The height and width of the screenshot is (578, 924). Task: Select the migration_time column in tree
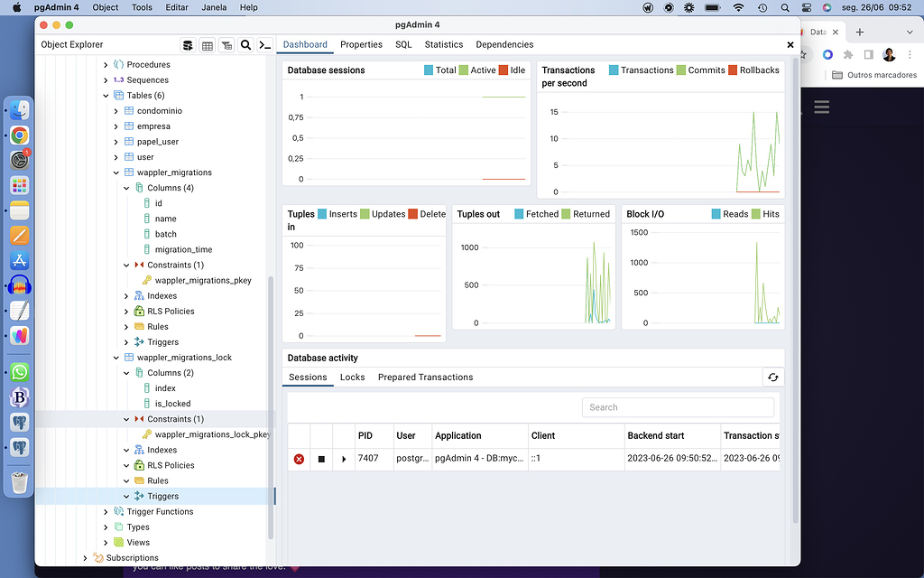183,249
